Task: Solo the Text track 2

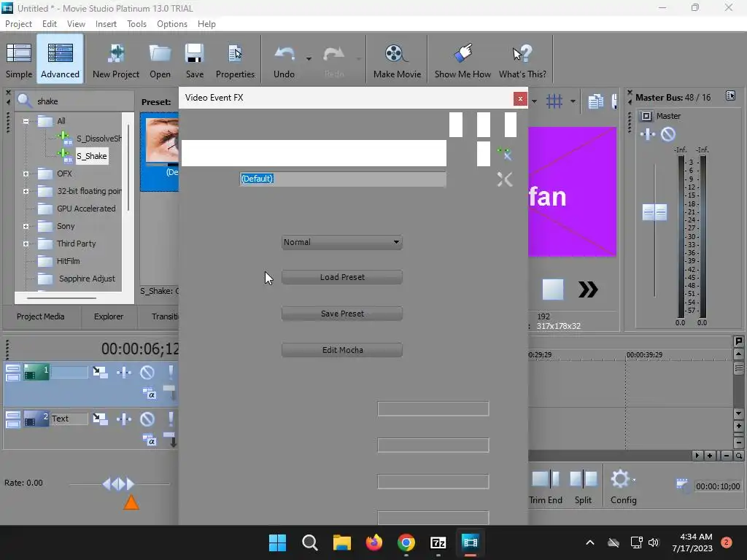Action: pos(171,419)
